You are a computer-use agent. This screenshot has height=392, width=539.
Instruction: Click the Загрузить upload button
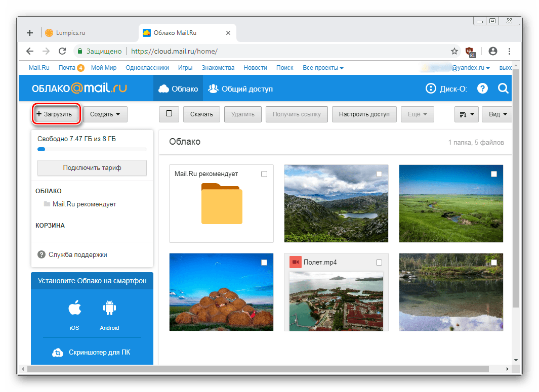tap(57, 114)
